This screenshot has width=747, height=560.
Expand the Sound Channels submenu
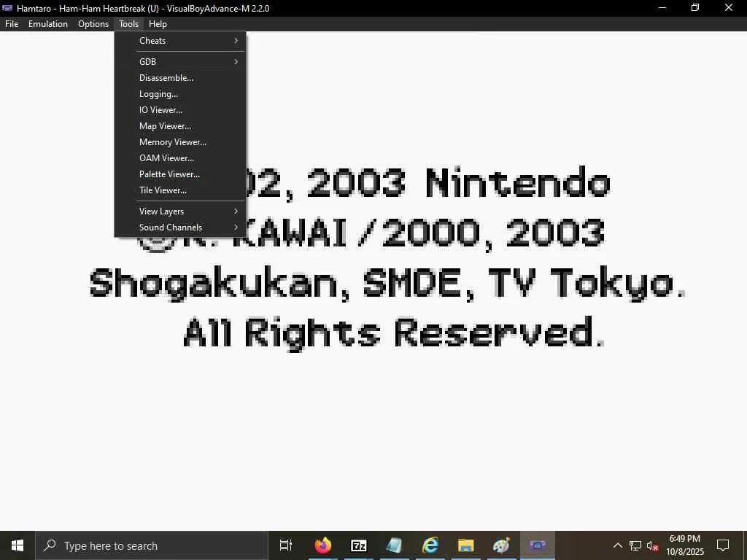click(x=180, y=227)
